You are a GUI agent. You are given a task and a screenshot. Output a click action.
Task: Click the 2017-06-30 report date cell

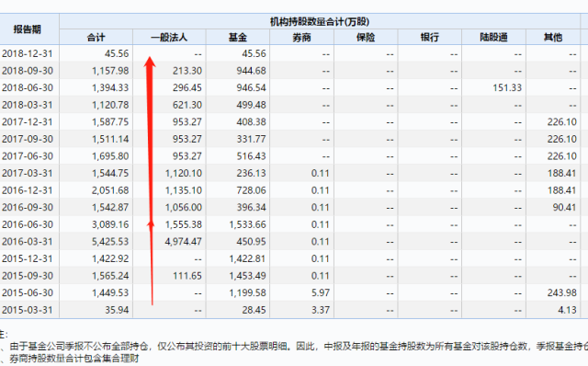[28, 156]
